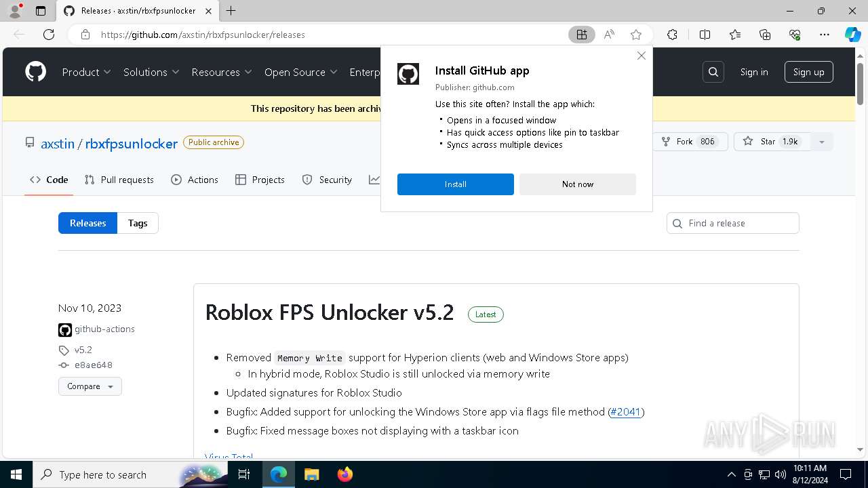Switch to the Tags view
This screenshot has width=868, height=488.
pos(138,223)
